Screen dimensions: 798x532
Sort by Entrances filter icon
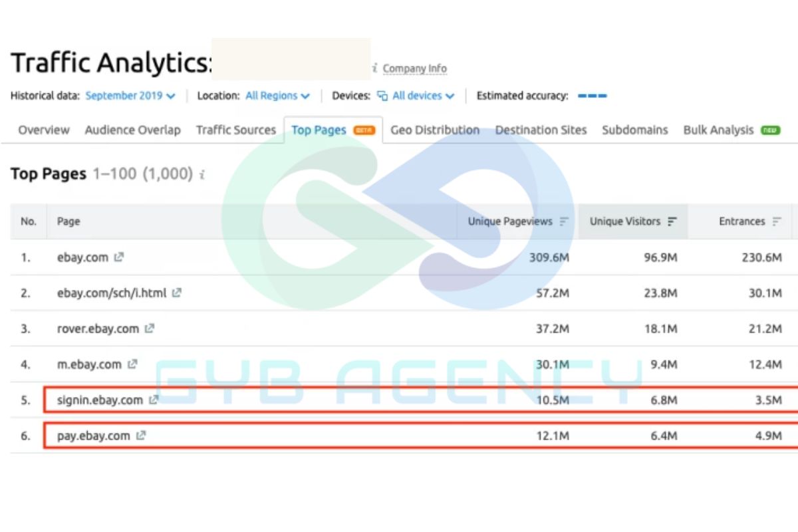(x=777, y=221)
